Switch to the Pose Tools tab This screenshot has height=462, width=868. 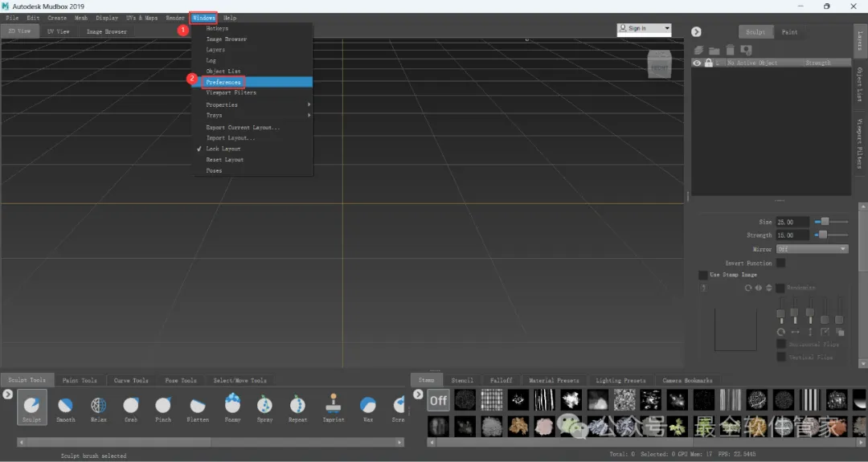tap(181, 380)
